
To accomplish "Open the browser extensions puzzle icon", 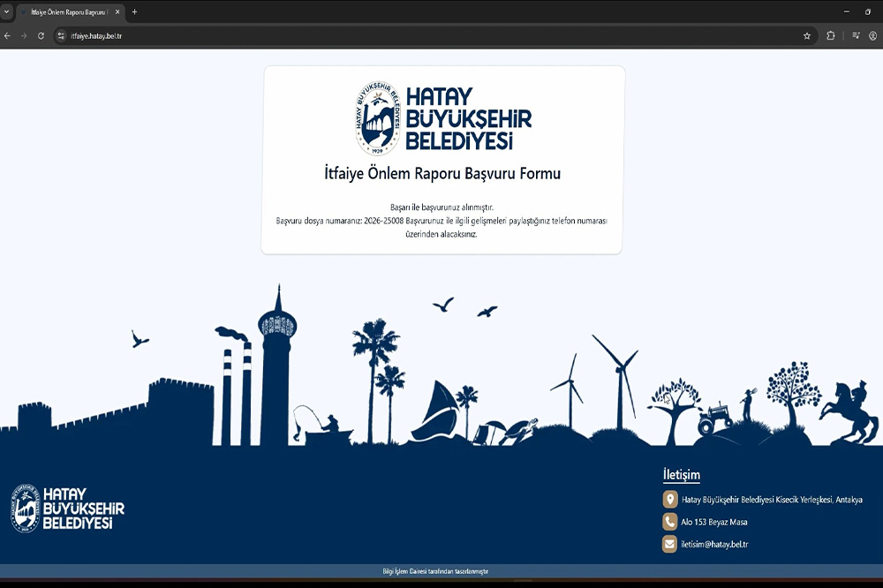I will (831, 36).
